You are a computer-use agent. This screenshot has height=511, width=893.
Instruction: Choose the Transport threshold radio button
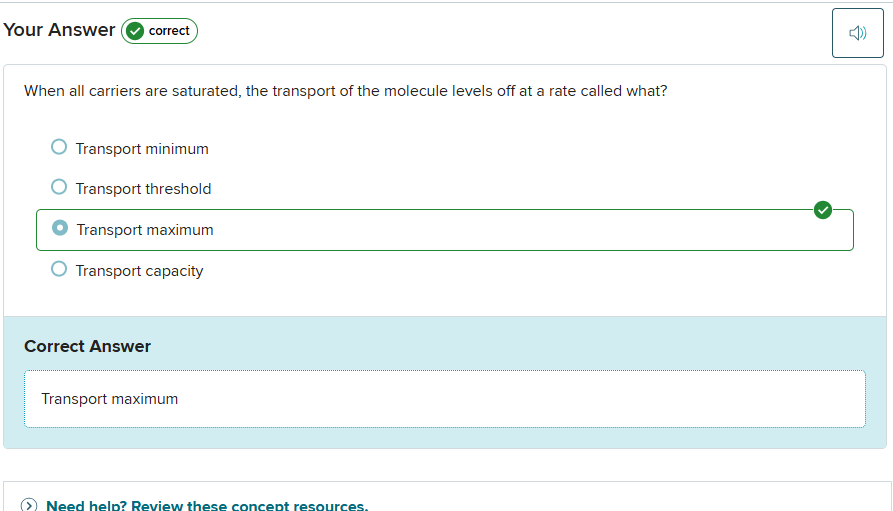(x=59, y=187)
